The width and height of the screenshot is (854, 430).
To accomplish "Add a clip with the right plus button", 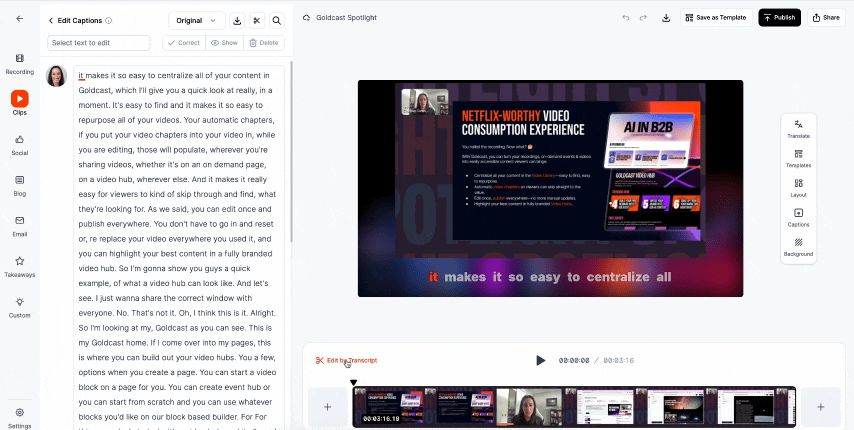I will [x=821, y=407].
